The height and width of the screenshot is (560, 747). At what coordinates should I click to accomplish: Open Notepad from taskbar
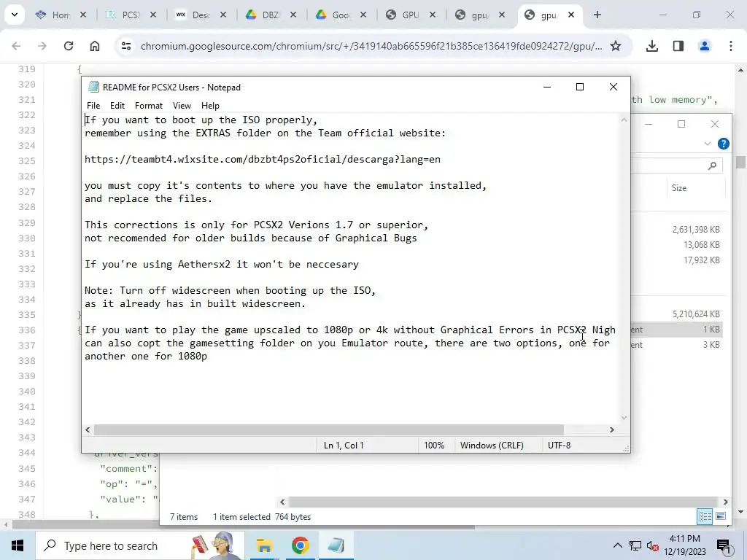coord(336,545)
